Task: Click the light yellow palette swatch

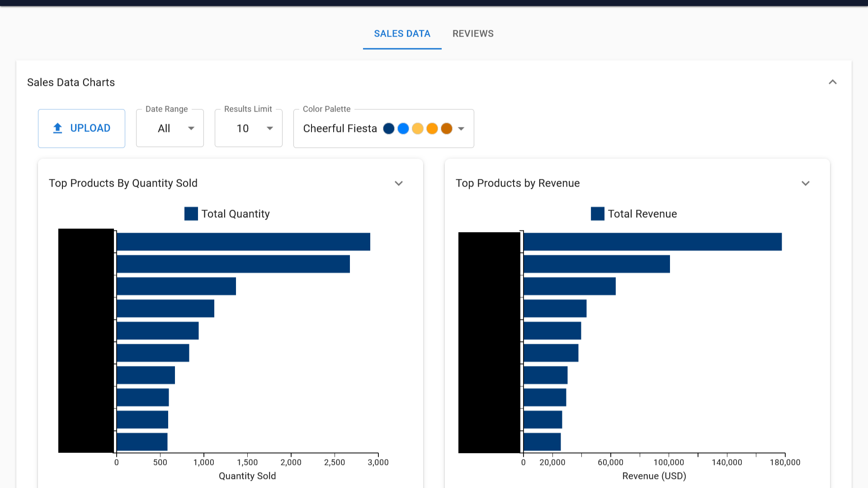Action: (418, 129)
